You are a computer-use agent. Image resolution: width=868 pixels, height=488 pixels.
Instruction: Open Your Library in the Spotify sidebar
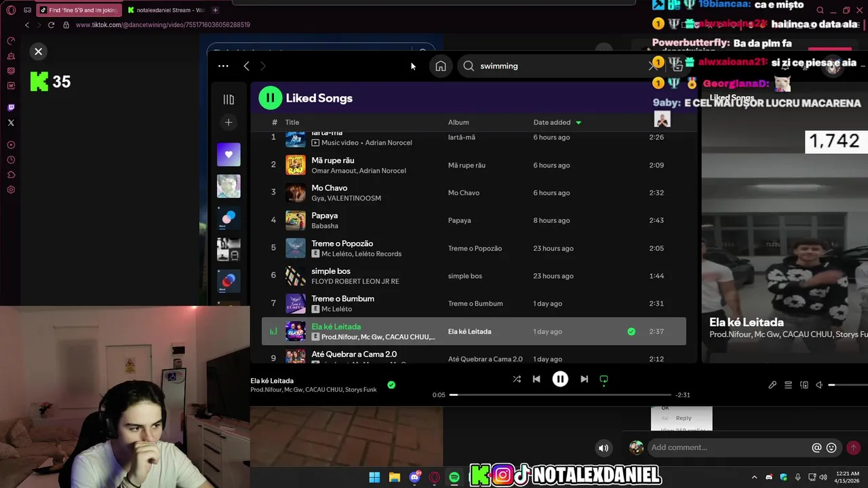point(229,100)
